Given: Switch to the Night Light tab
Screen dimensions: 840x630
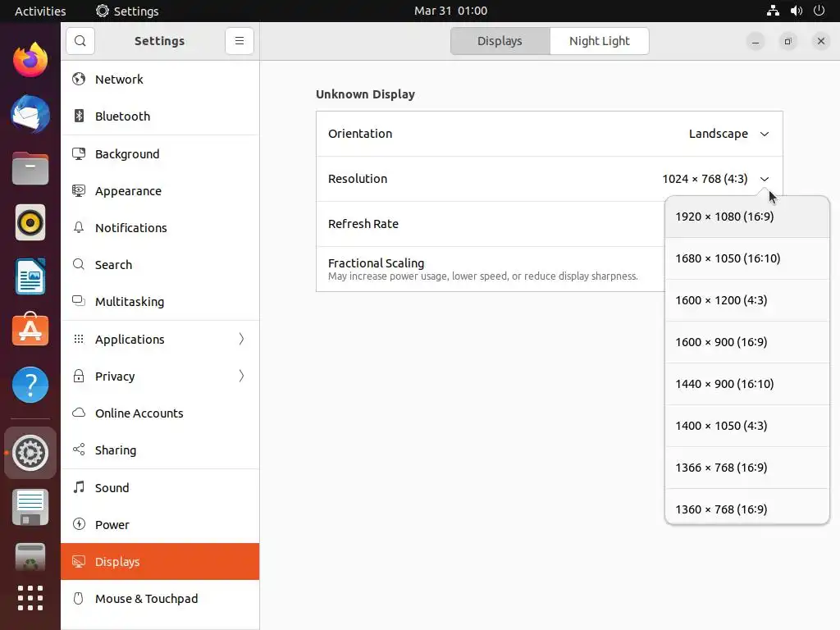Looking at the screenshot, I should coord(599,41).
